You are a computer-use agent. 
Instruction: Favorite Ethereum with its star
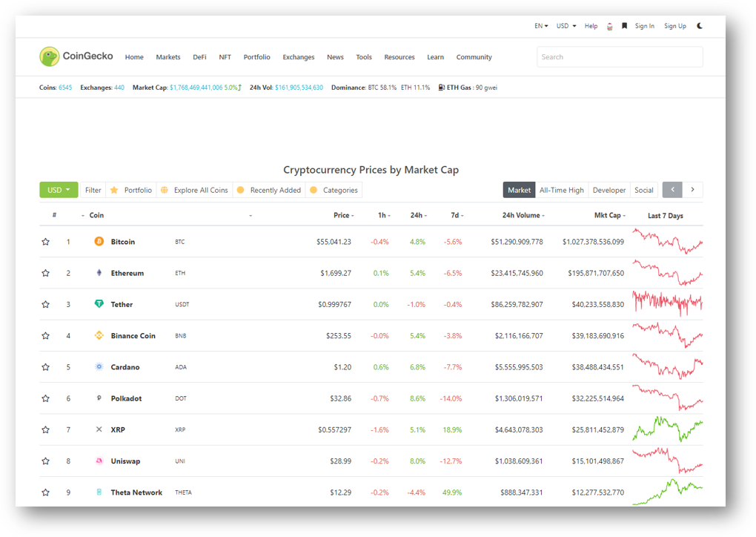45,273
